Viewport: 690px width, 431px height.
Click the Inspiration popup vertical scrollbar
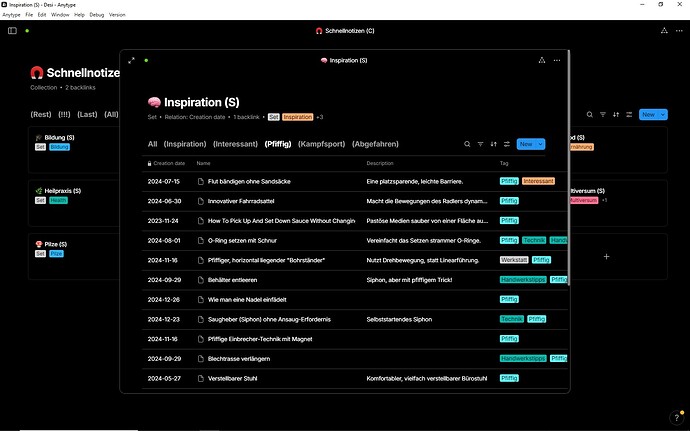pos(569,167)
